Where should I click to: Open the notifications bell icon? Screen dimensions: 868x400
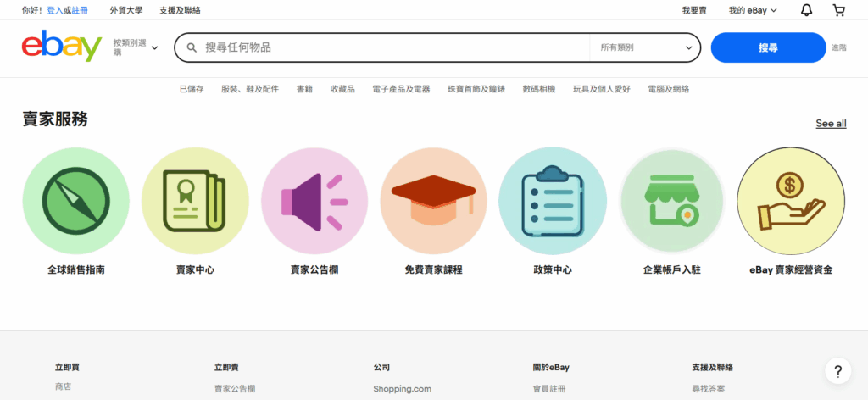807,10
